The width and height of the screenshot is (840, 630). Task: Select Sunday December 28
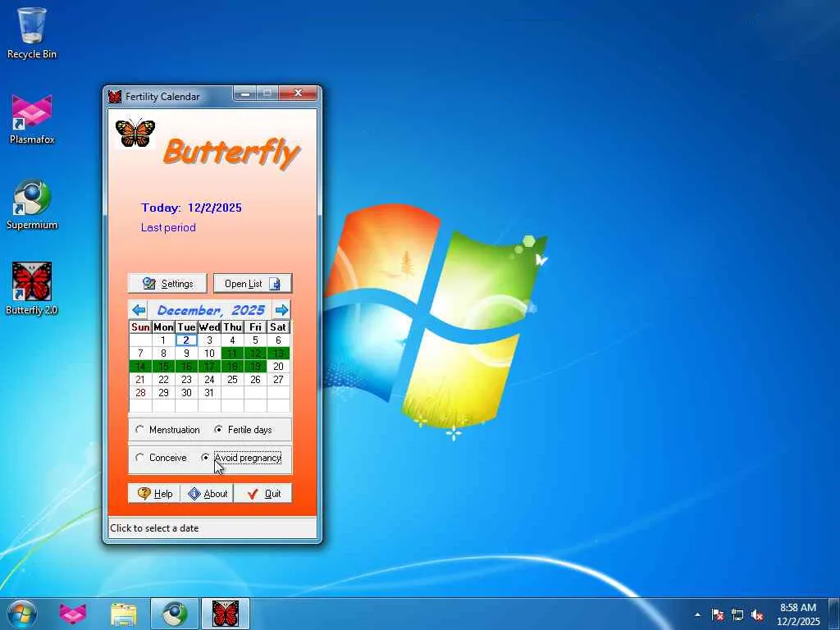[140, 393]
